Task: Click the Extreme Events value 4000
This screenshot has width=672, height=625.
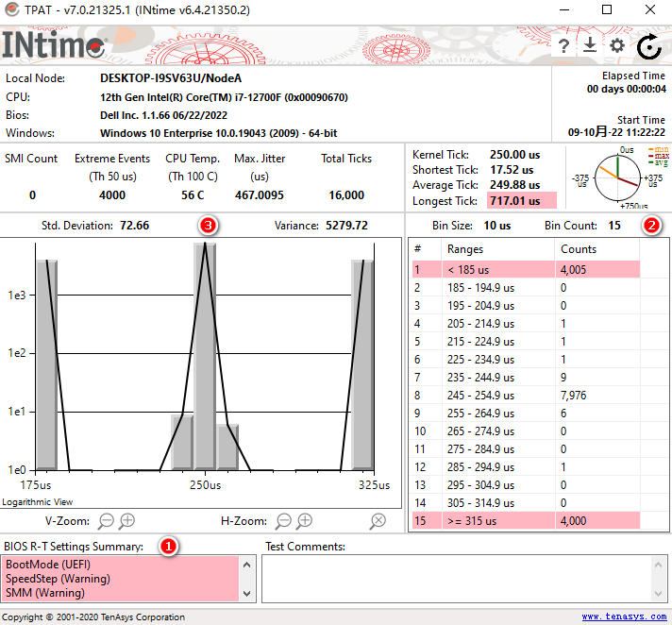Action: [112, 195]
